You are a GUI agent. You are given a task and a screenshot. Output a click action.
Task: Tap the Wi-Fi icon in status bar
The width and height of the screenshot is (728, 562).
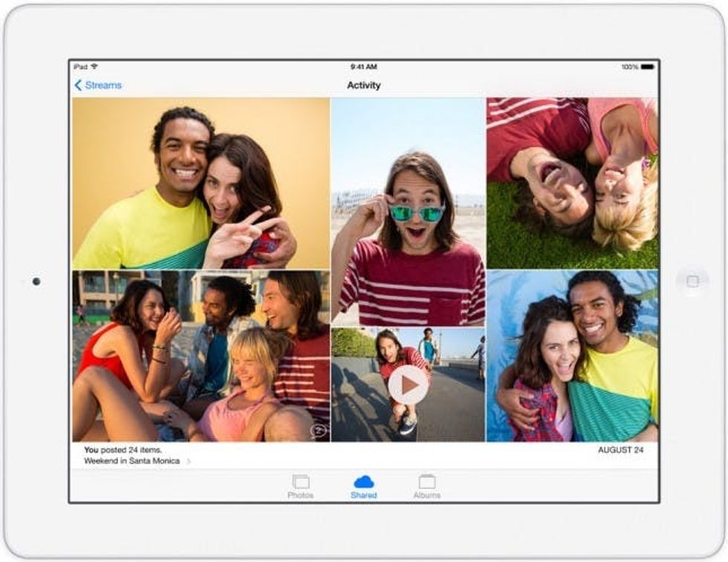(x=94, y=67)
